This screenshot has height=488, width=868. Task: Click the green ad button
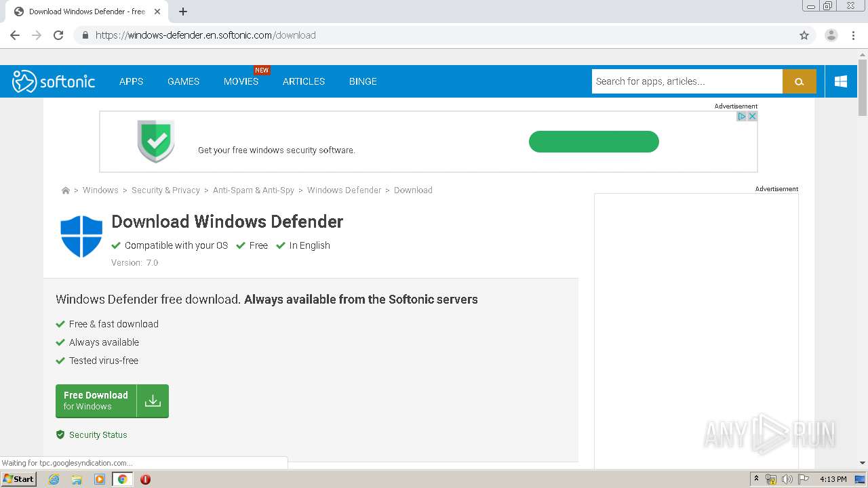point(594,142)
